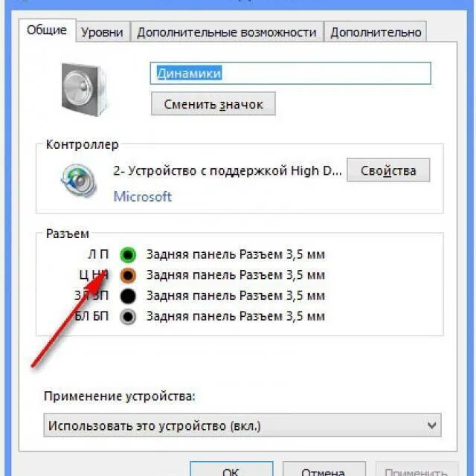Switch to the Дополнительно tab
The height and width of the screenshot is (476, 476).
tap(376, 32)
